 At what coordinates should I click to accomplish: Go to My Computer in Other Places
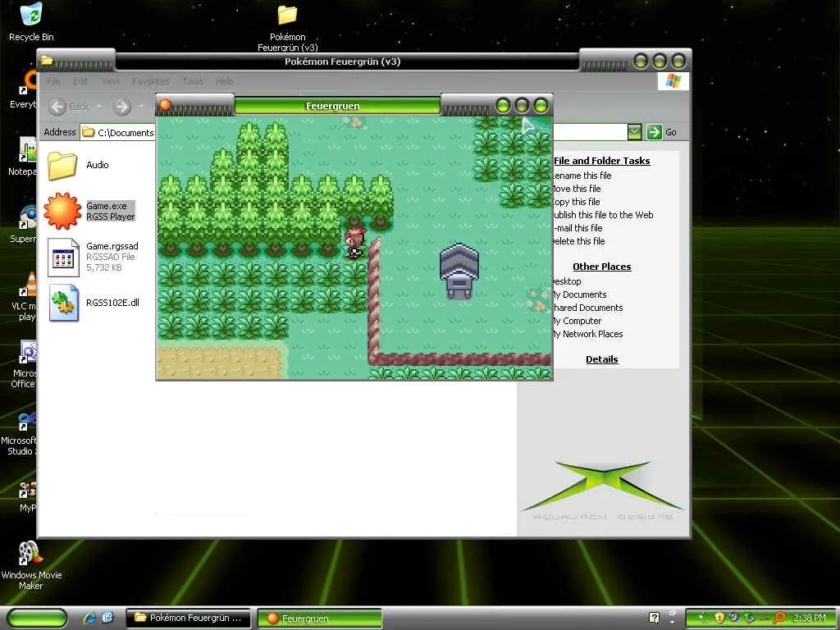point(577,321)
